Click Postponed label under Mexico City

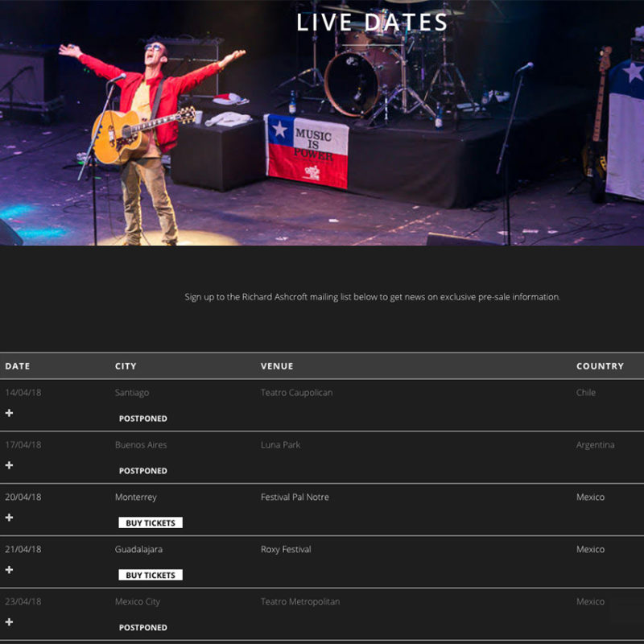pos(143,627)
